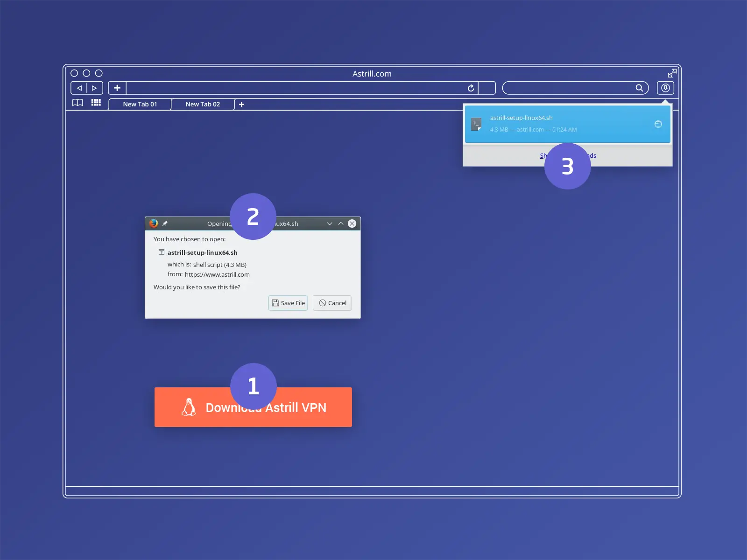
Task: Switch to the New Tab 01 tab
Action: [140, 105]
